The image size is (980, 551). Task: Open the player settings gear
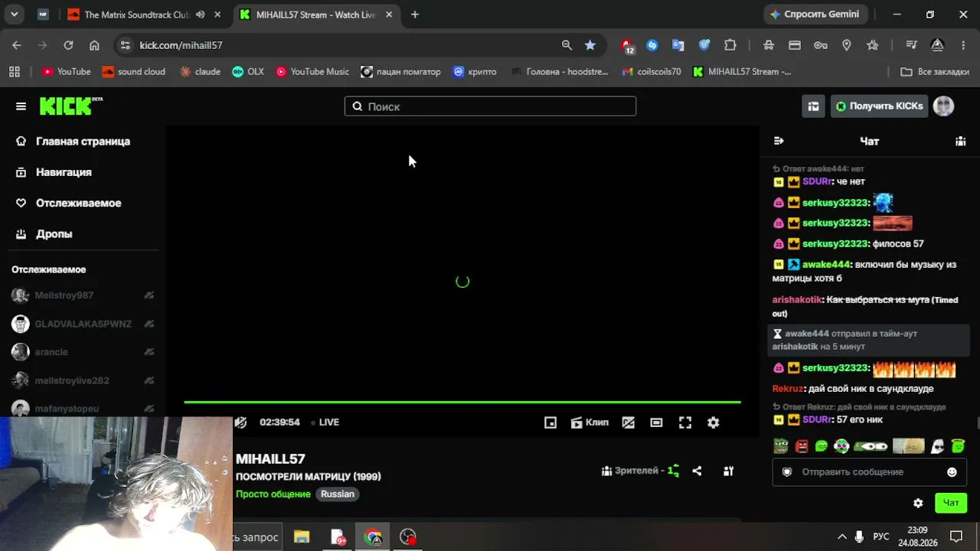[713, 422]
